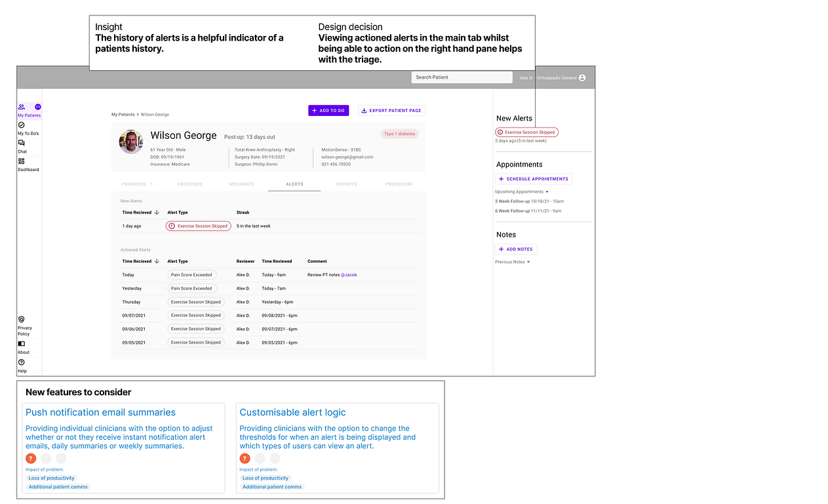Click the Add To Do button
This screenshot has height=504, width=828.
(x=328, y=111)
